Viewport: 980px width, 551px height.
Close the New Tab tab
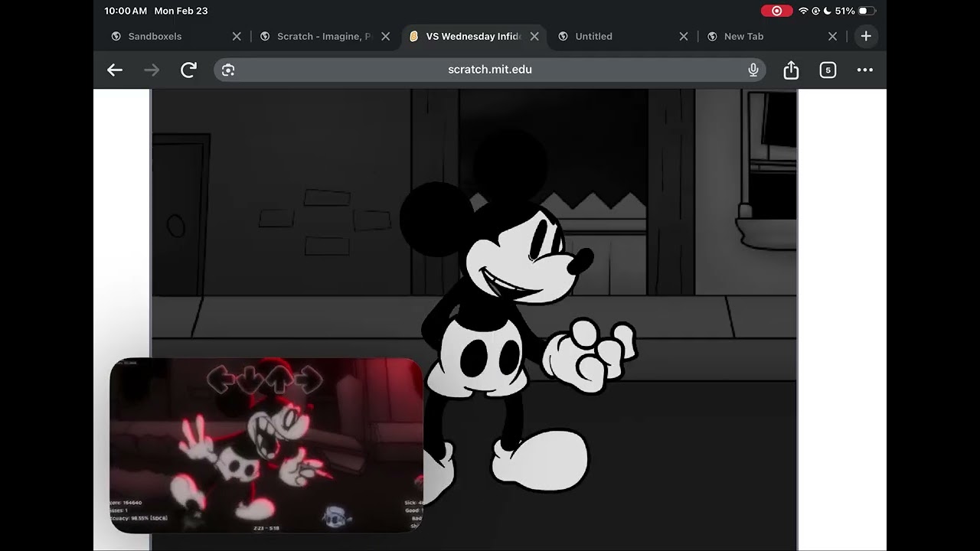click(833, 36)
